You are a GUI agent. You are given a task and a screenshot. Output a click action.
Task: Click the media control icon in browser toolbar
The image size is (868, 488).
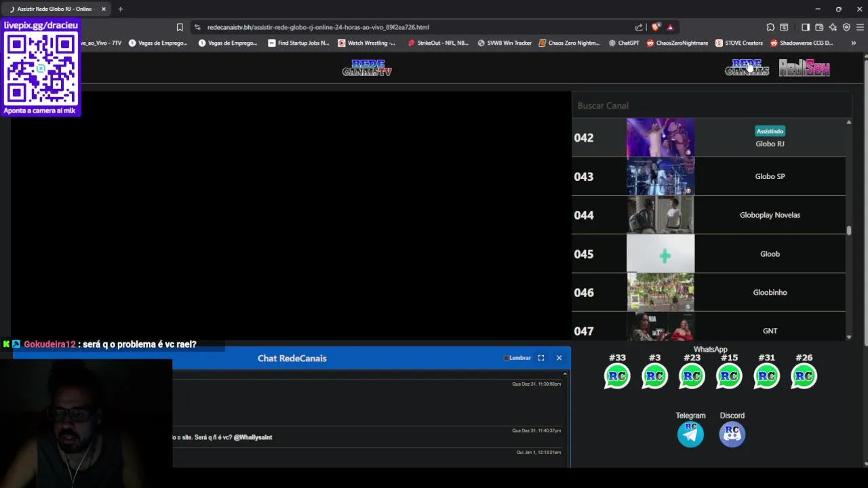[784, 27]
